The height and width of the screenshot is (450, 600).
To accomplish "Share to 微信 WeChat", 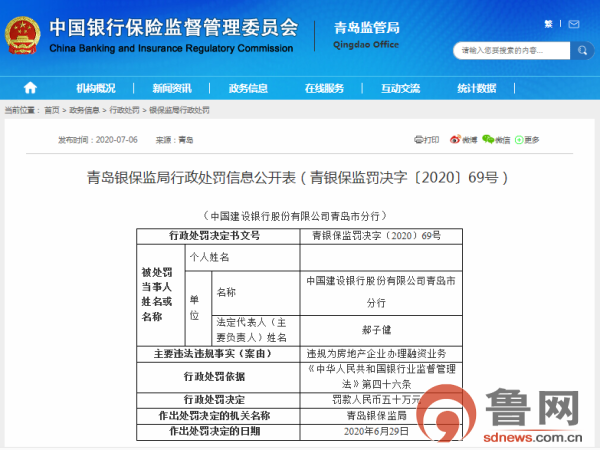I will [496, 140].
